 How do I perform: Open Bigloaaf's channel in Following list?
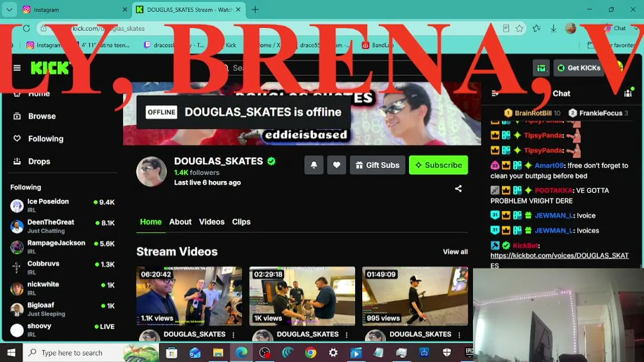click(62, 309)
